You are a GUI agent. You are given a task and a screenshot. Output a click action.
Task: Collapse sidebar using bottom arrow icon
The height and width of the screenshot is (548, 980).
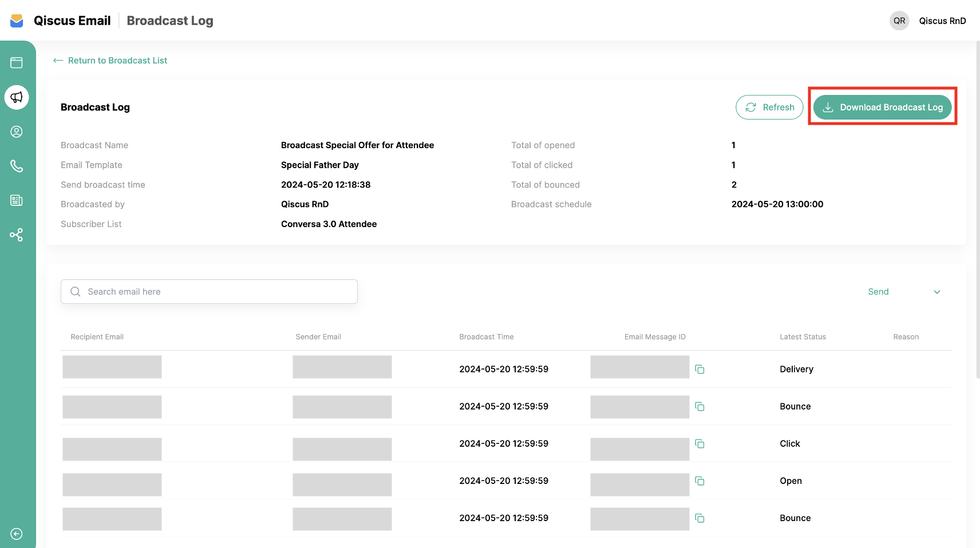[x=17, y=534]
